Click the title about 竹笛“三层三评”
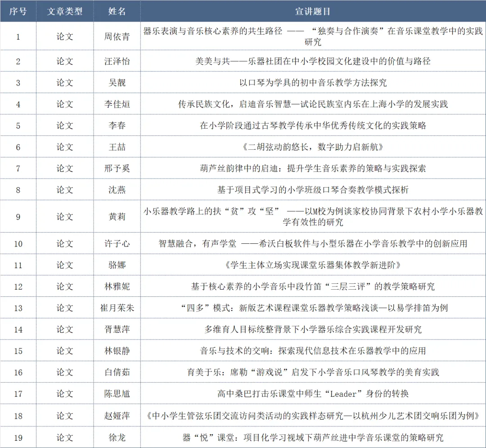This screenshot has width=486, height=448. (x=313, y=286)
